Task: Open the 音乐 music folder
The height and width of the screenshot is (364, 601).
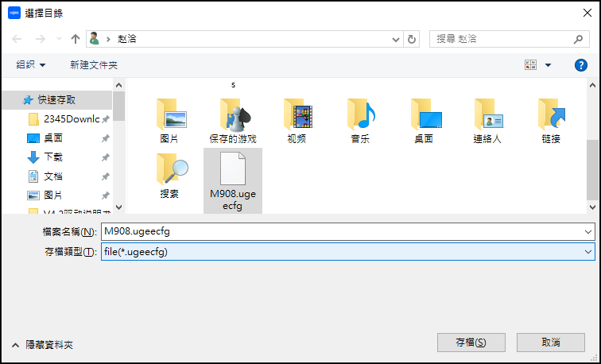Action: point(360,118)
